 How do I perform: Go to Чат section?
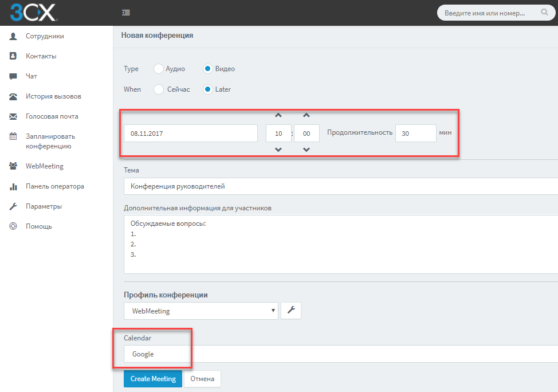(x=32, y=76)
